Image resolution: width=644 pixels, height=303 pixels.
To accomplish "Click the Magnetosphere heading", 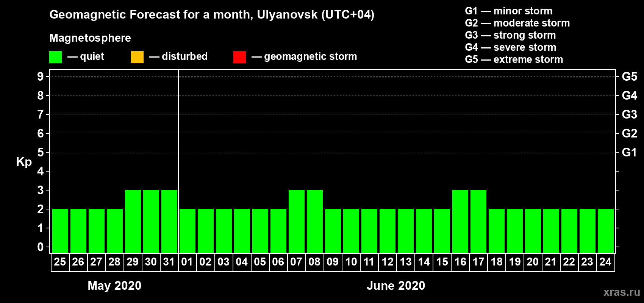I will (x=90, y=38).
